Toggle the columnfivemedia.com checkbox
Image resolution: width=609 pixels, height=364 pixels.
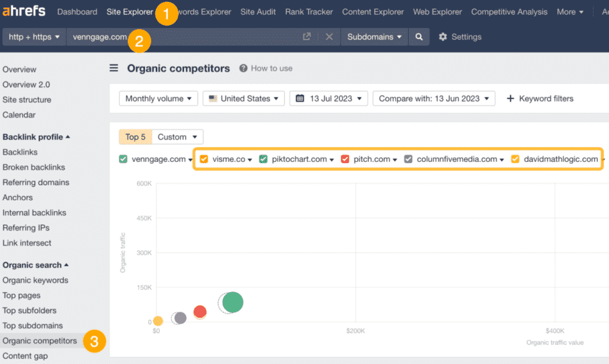(x=408, y=159)
